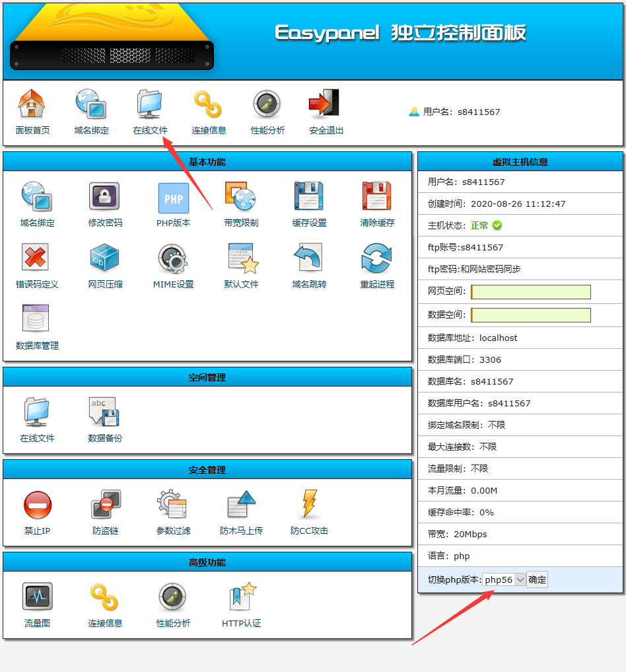
Task: Open 缓存设置 floppy icon
Action: [309, 196]
